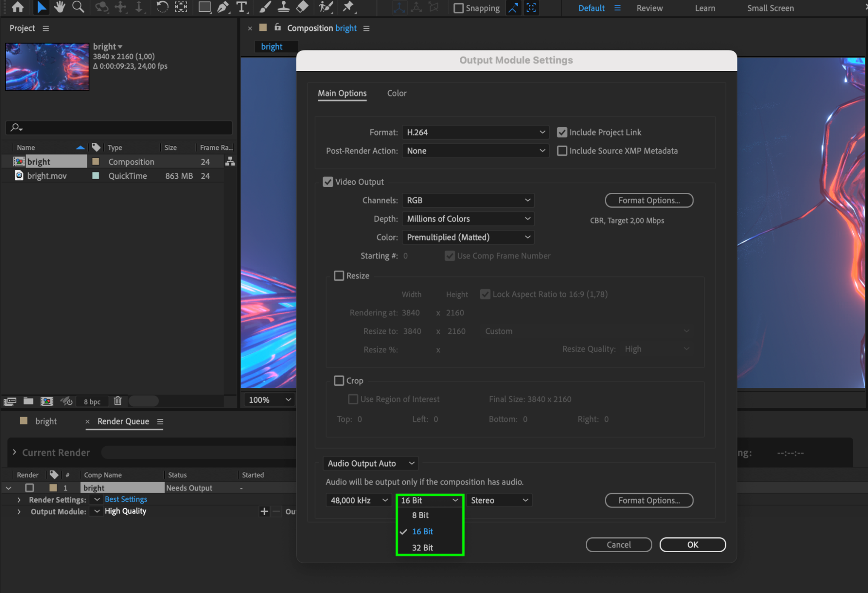The image size is (868, 593).
Task: Select the Hand tool in toolbar
Action: pos(59,7)
